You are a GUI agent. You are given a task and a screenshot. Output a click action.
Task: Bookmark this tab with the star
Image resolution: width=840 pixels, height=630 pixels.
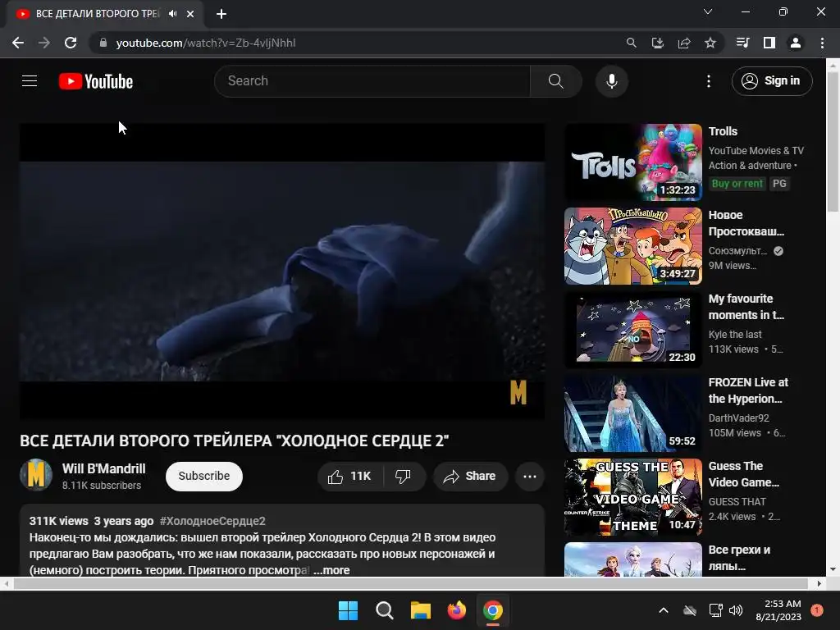click(710, 43)
